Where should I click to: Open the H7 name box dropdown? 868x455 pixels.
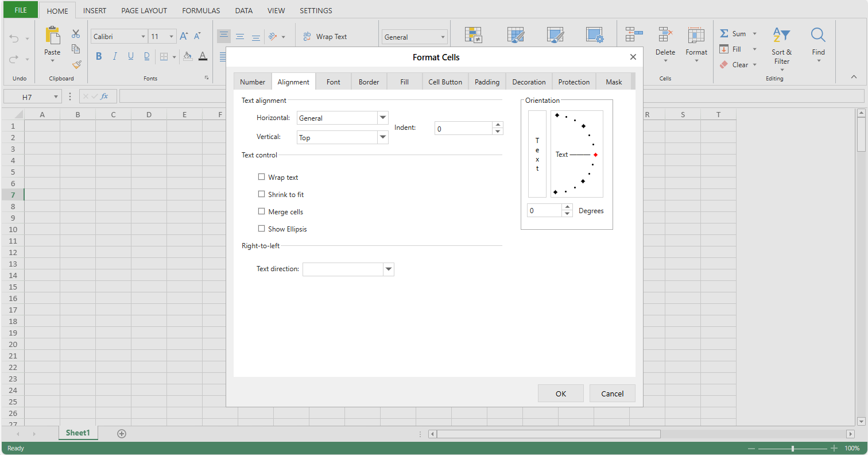coord(56,97)
